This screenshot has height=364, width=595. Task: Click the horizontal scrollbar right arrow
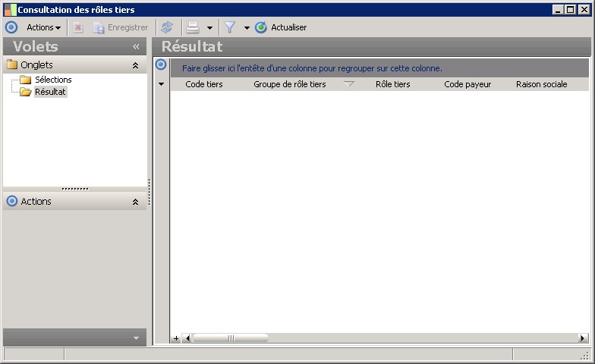(x=583, y=338)
